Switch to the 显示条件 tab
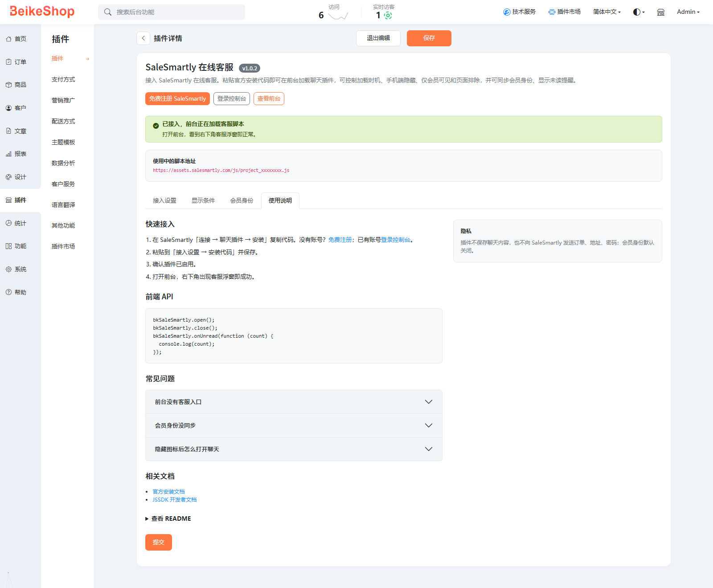This screenshot has width=713, height=588. 203,200
